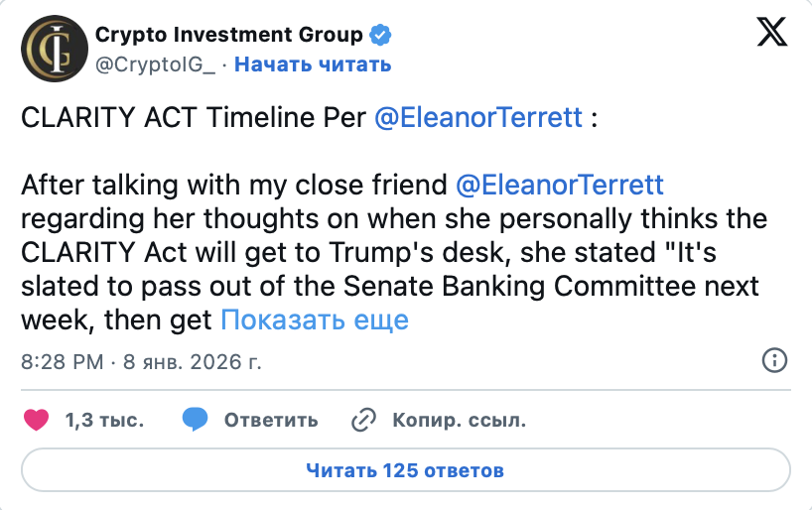The height and width of the screenshot is (510, 812).
Task: Follow the account via Начать читать
Action: pos(313,64)
